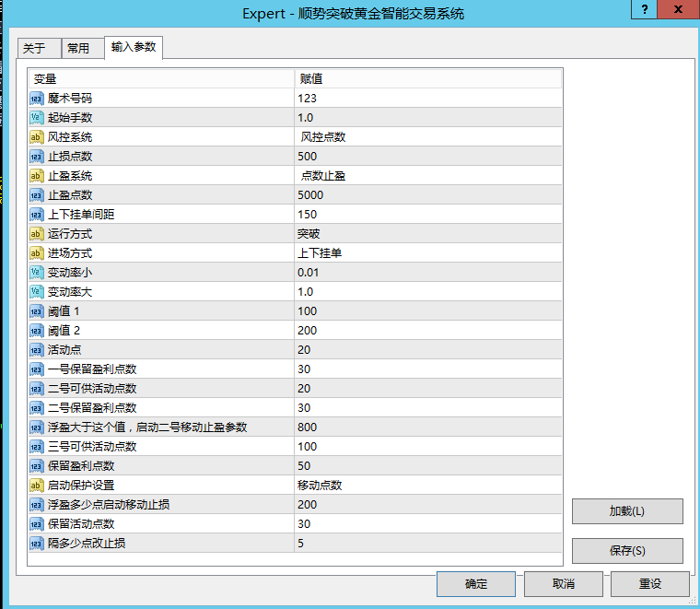Click the string icon beside 启动保护设置

coord(37,486)
